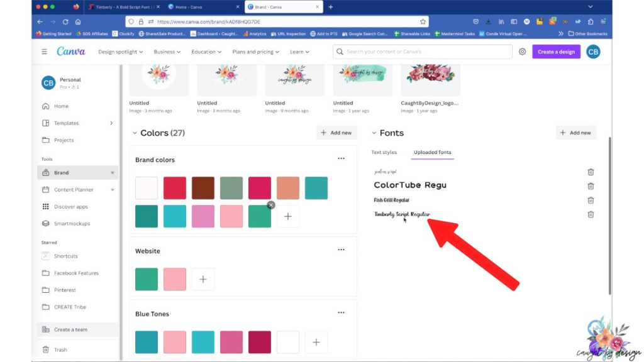The width and height of the screenshot is (644, 362).
Task: Open the CB account avatar in the header
Action: tap(593, 52)
